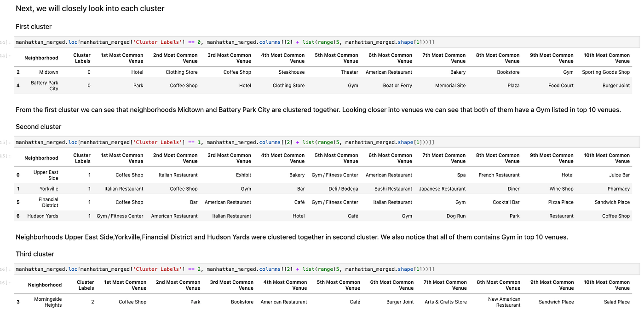Click the paragraph starting 'From the first cluster we can see'
Screen dimensions: 644x321
318,110
